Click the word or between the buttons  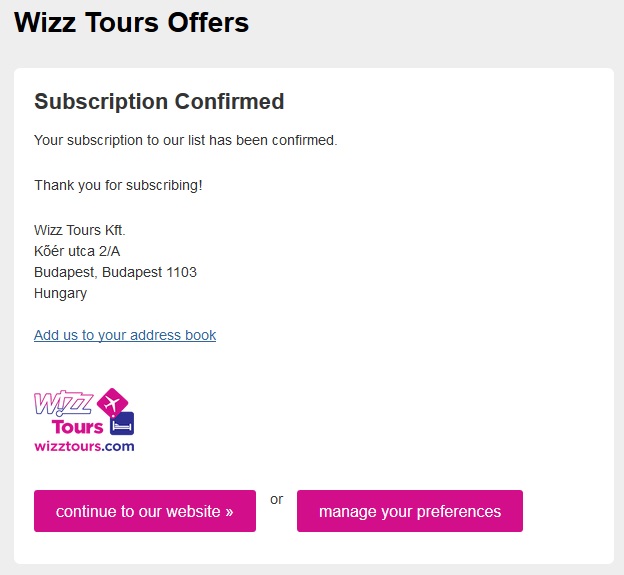[x=277, y=498]
